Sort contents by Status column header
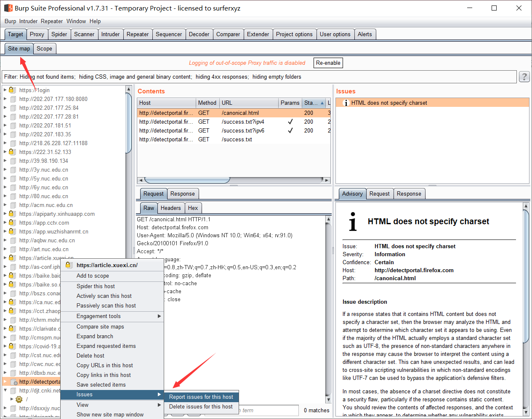The height and width of the screenshot is (419, 532). 314,103
